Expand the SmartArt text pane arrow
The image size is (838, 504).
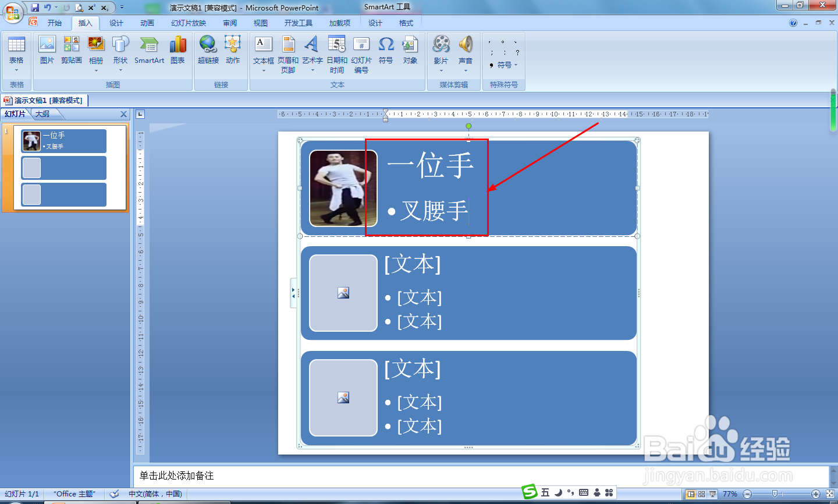[293, 293]
